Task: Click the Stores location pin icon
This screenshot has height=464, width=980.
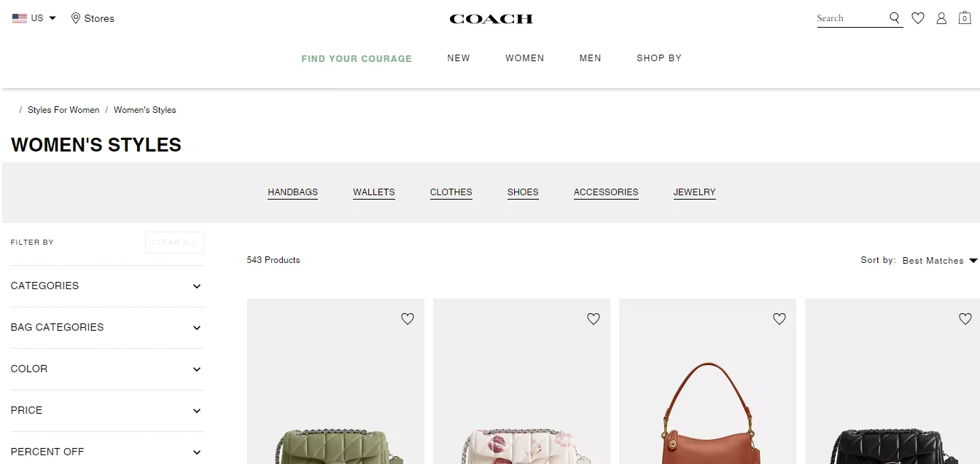Action: tap(75, 18)
